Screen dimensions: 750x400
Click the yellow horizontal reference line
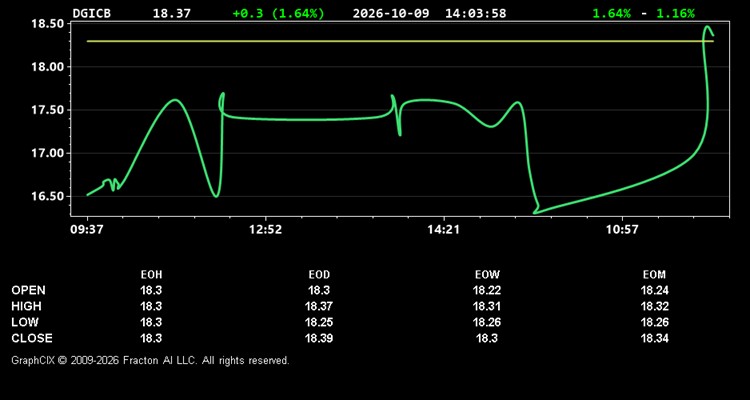tap(400, 41)
